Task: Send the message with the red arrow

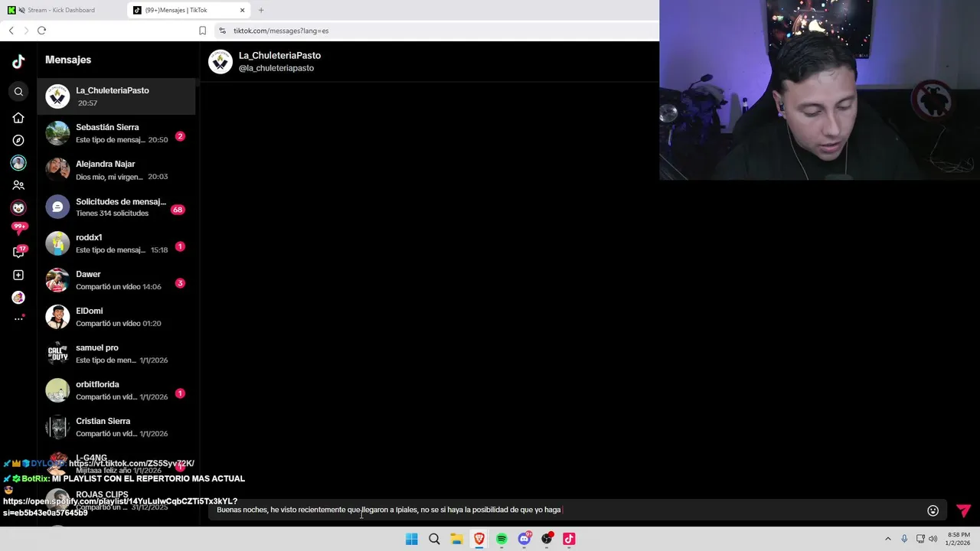Action: (x=963, y=510)
